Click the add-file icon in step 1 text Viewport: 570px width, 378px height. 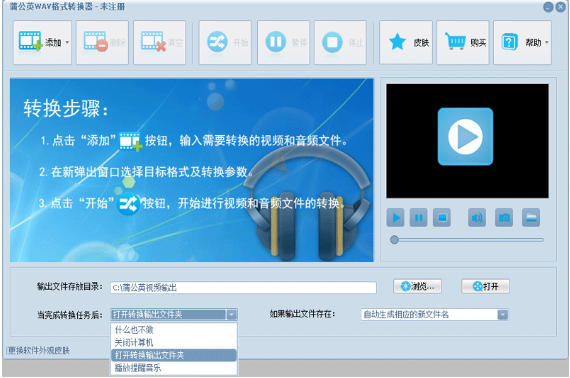[x=131, y=141]
